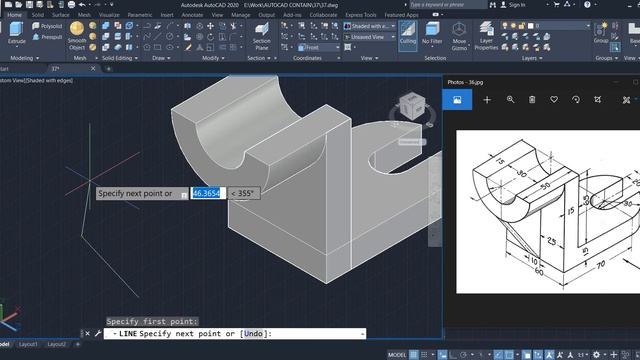Click the ViewCube in the viewport

412,107
